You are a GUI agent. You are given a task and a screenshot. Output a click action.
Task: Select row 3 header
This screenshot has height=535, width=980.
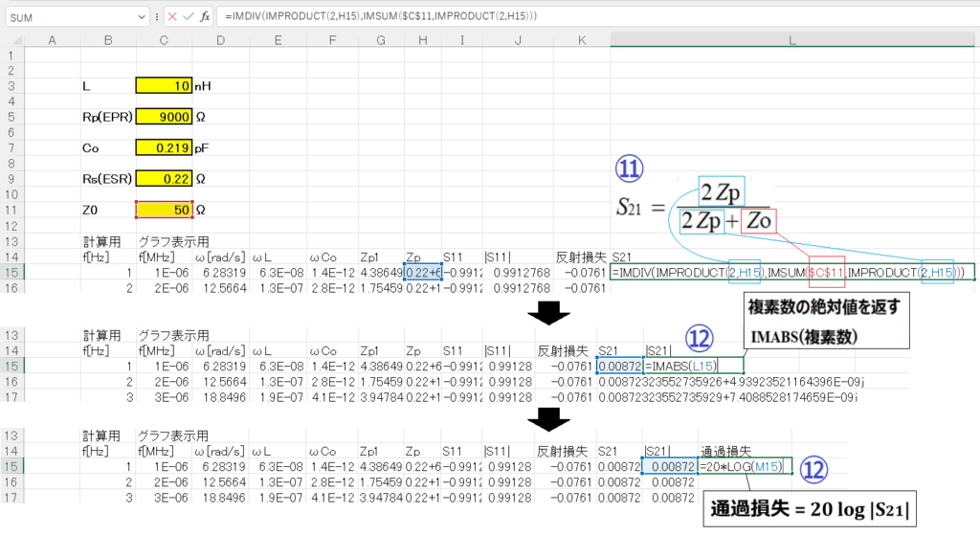pos(12,86)
